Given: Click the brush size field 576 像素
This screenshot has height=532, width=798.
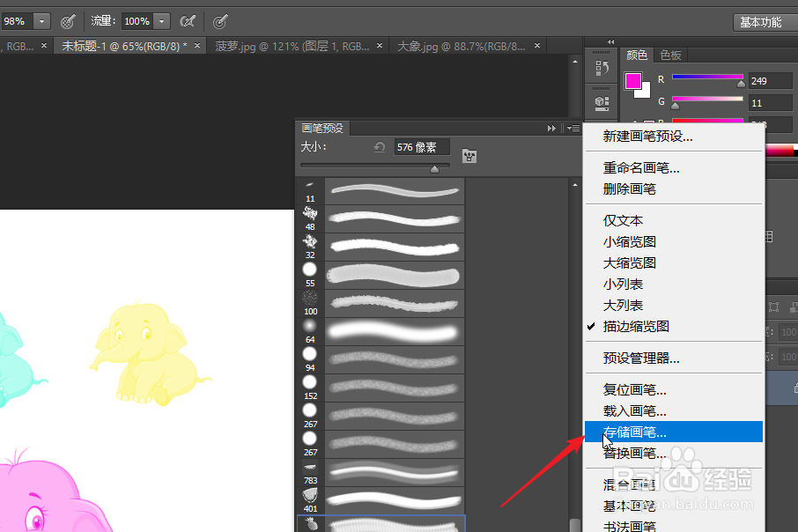Looking at the screenshot, I should tap(422, 147).
